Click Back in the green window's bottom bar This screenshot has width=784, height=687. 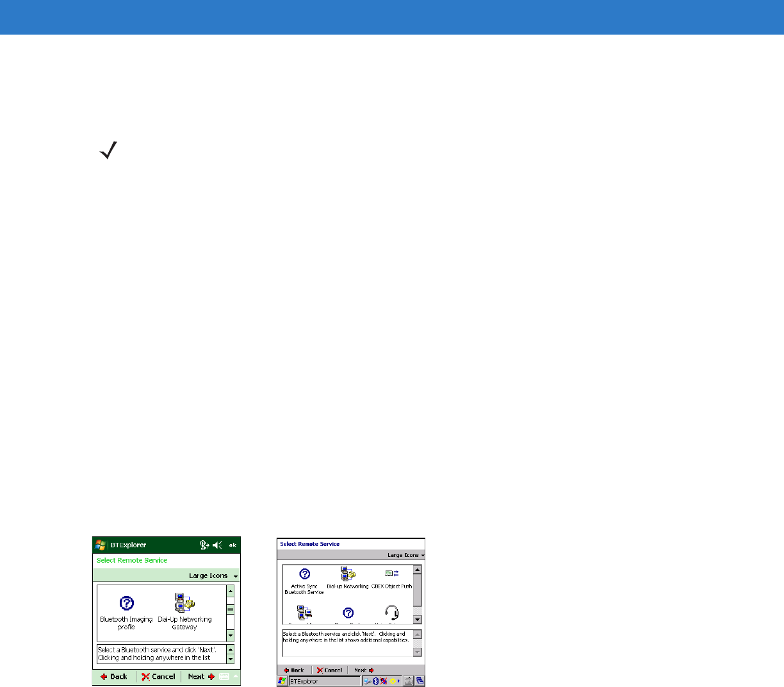tap(114, 676)
